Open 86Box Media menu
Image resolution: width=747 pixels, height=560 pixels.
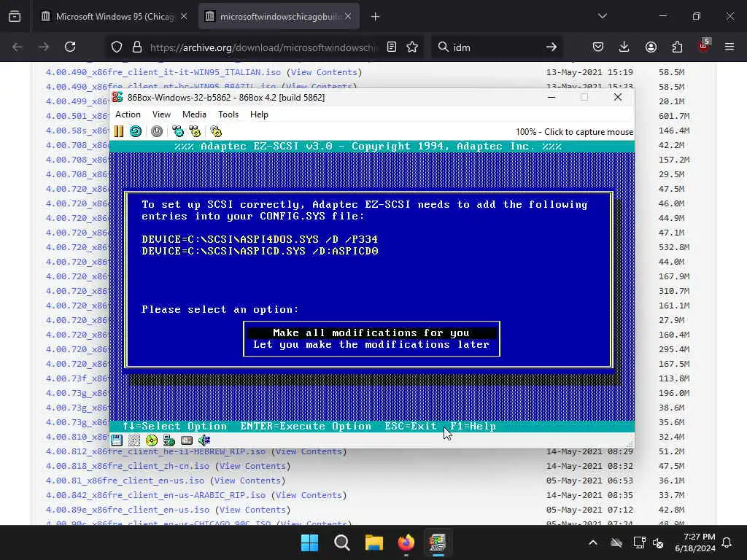click(194, 114)
